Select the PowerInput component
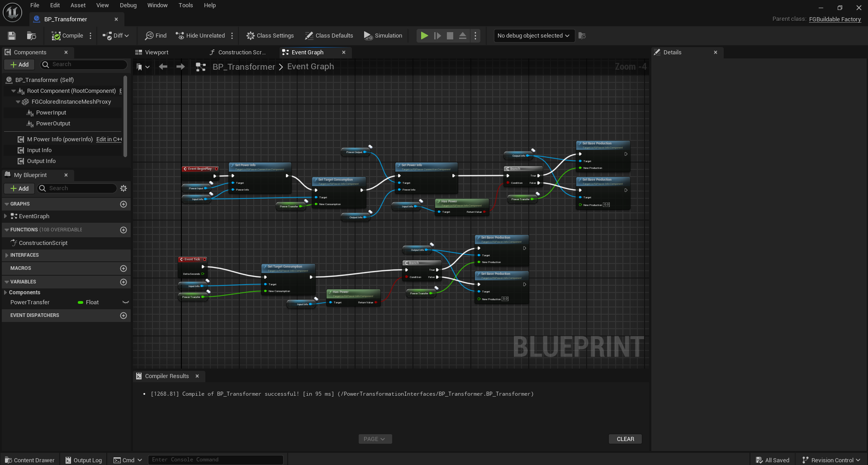 click(x=51, y=113)
